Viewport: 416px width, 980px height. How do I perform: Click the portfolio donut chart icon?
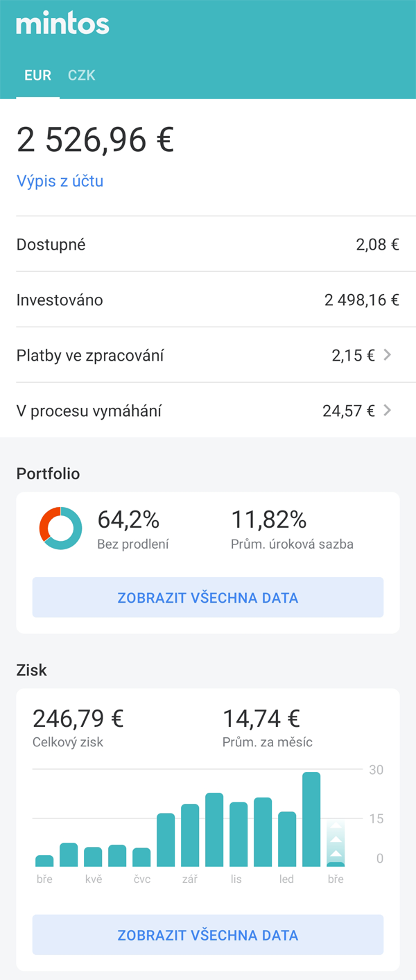click(x=60, y=528)
